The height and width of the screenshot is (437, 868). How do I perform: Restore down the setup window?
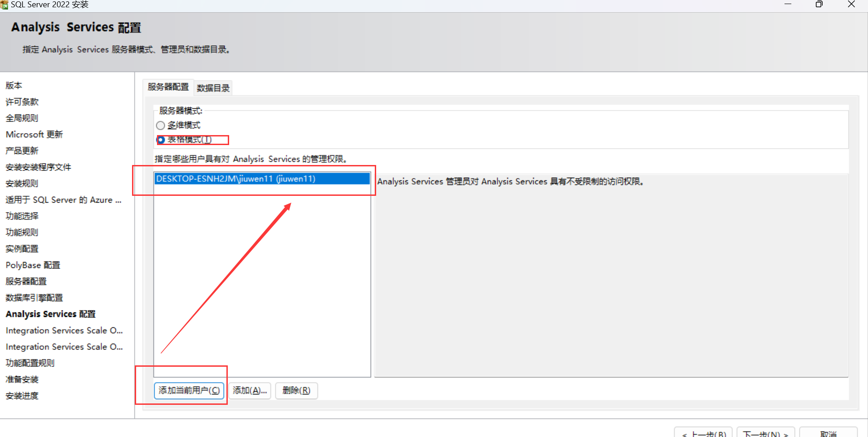click(x=819, y=4)
